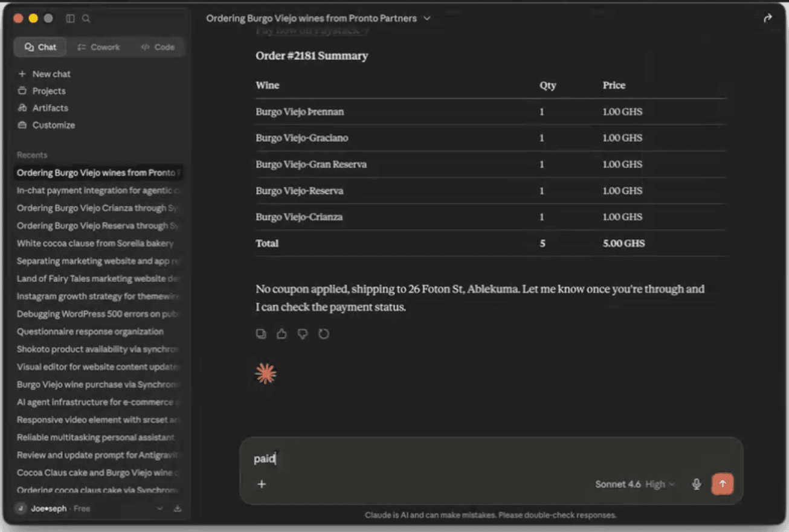Click the 'Burgo Viejo-Gran Reserva' table cell
This screenshot has width=789, height=532.
tap(311, 164)
